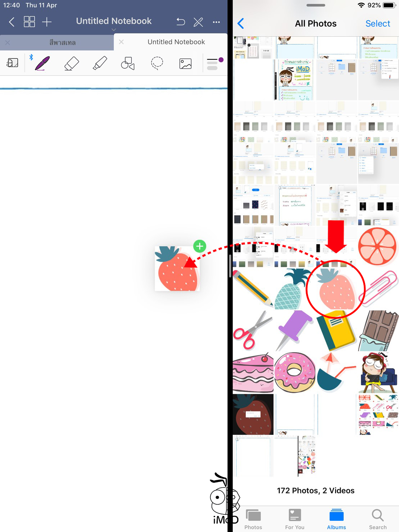Open the Search tab in Photos

[377, 519]
